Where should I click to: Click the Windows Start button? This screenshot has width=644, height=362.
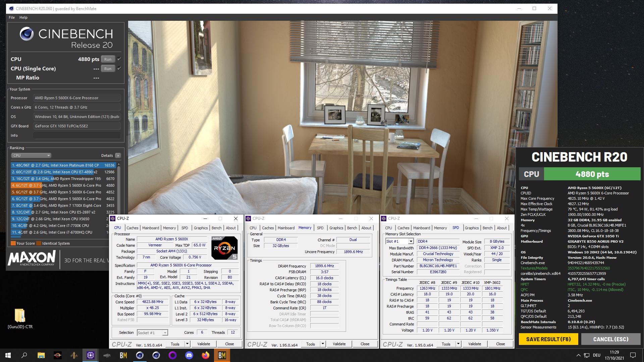click(x=8, y=355)
